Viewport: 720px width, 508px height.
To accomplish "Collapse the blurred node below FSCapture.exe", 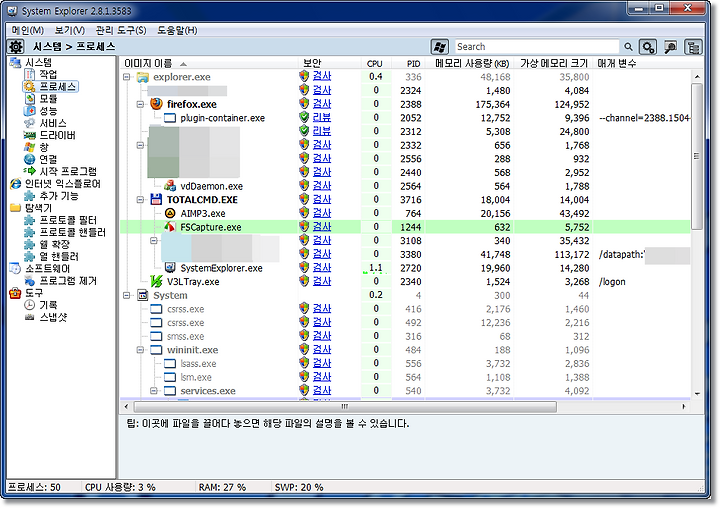I will [154, 241].
